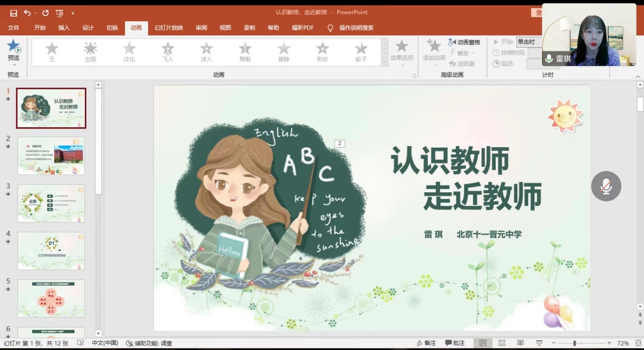Toggle Normal view button in status bar
644x350 pixels.
[482, 343]
